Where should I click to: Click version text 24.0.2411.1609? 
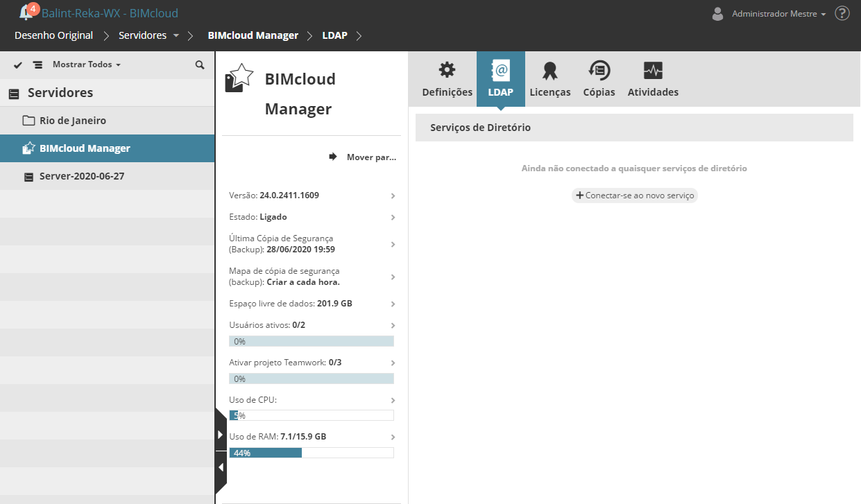click(289, 195)
